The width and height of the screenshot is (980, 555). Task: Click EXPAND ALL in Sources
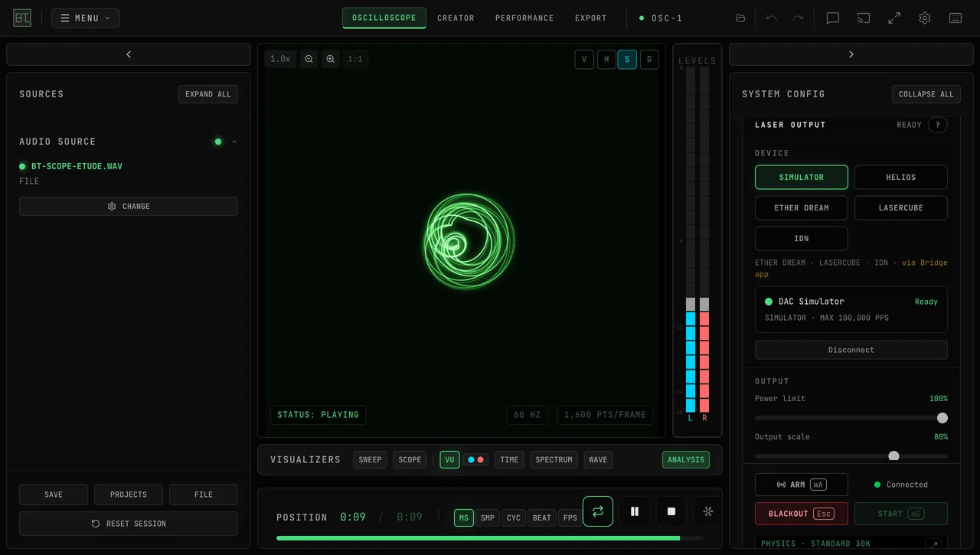pyautogui.click(x=208, y=94)
